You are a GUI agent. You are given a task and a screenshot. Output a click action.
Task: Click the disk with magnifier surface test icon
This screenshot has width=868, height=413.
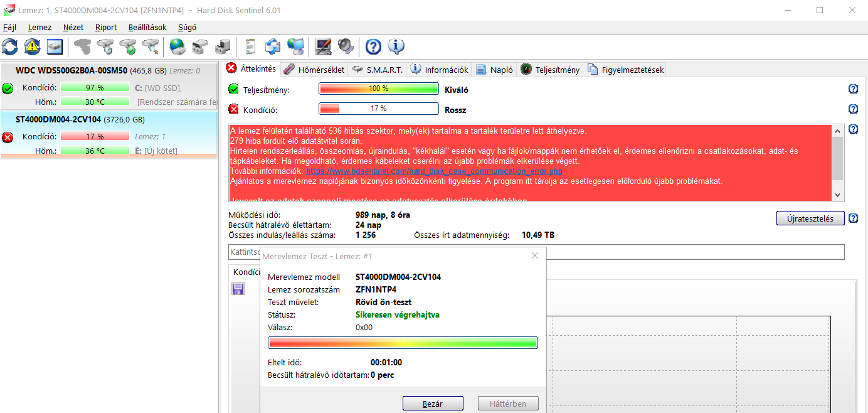coord(151,46)
